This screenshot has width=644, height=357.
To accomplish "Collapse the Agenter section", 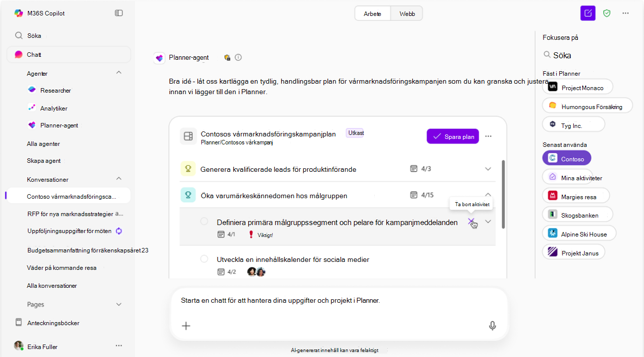I will pos(119,73).
